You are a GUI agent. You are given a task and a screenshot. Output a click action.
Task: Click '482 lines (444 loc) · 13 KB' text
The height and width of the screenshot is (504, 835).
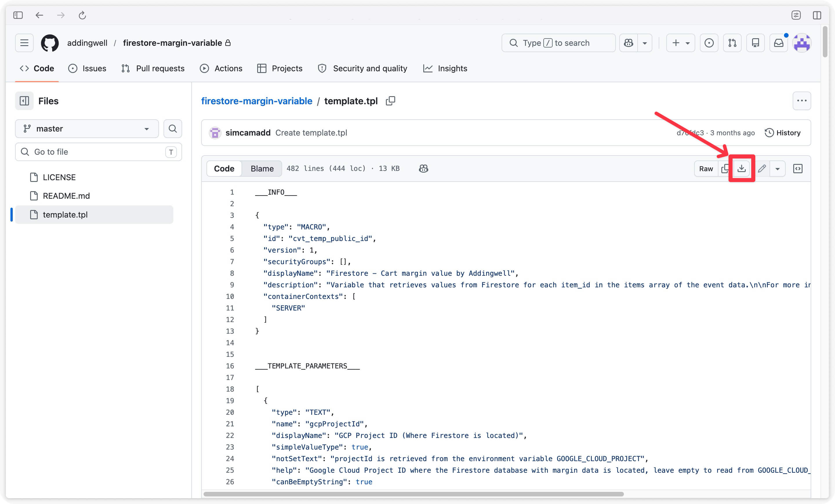(x=343, y=169)
